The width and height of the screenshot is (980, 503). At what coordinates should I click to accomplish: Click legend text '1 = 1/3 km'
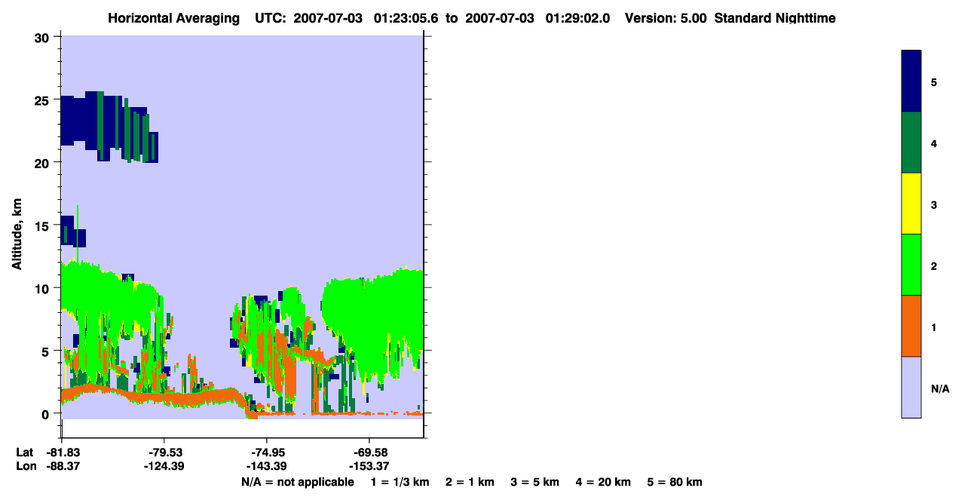(x=400, y=482)
